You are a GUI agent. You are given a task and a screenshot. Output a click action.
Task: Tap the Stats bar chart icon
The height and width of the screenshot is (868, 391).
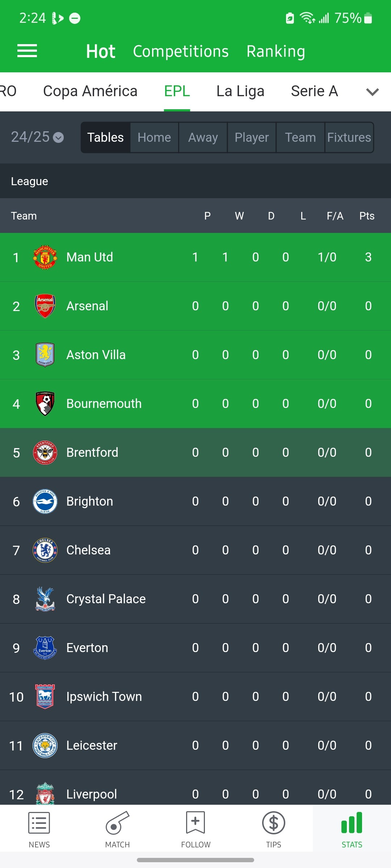(x=352, y=823)
